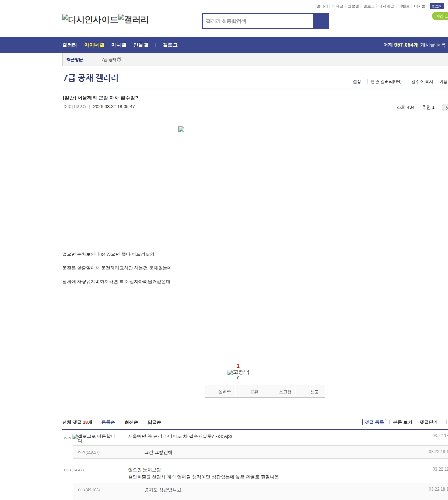Screen dimensions: 448x500
Task: Click reply author ㅇㅇ(118.37) in comments
Action: [89, 452]
